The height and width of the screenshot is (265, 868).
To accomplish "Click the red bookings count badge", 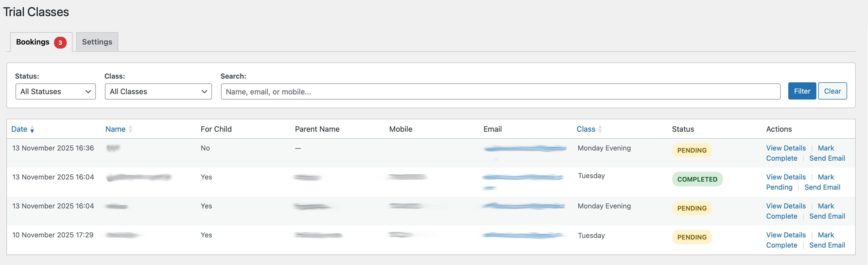I will click(60, 42).
